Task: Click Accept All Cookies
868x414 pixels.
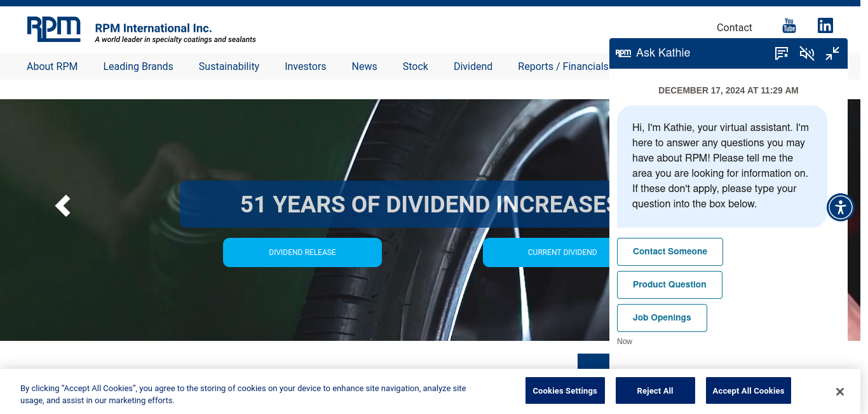Action: (x=749, y=390)
